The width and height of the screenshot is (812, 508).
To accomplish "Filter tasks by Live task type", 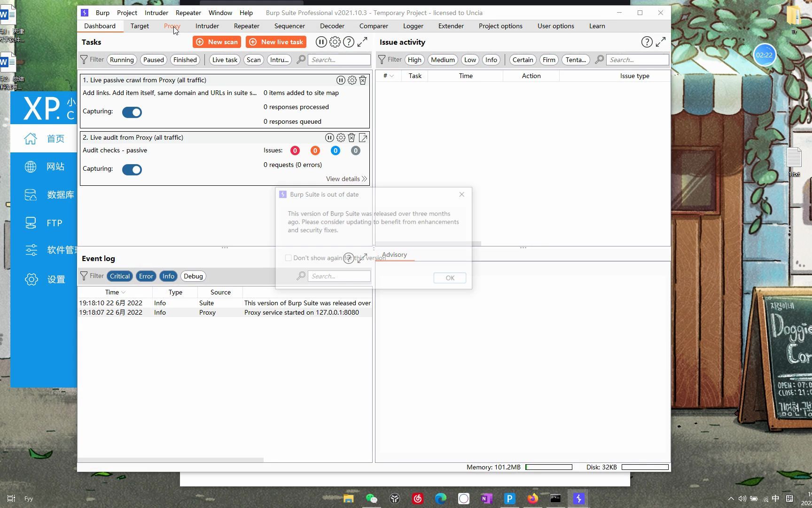I will pyautogui.click(x=225, y=60).
